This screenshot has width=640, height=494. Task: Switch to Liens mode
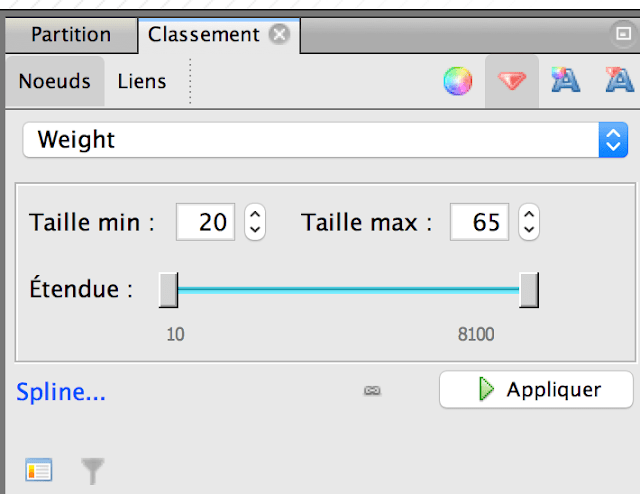pos(142,81)
